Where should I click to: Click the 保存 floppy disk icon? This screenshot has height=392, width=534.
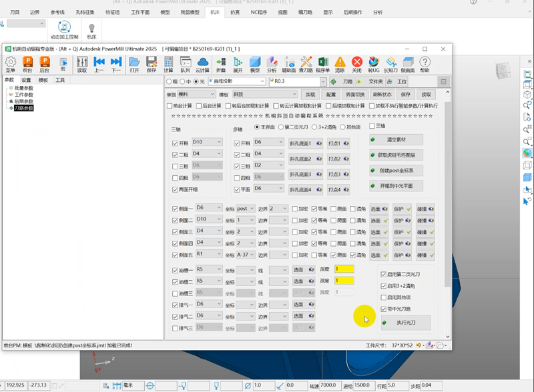(x=152, y=63)
